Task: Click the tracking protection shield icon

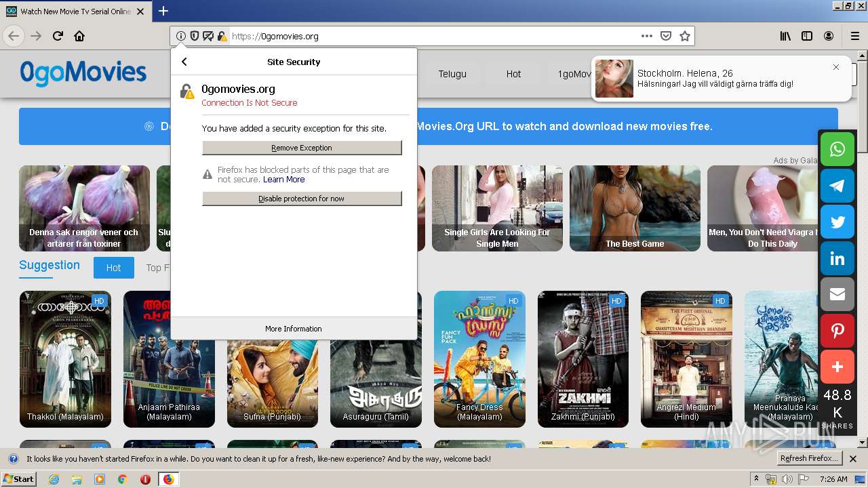Action: 195,36
